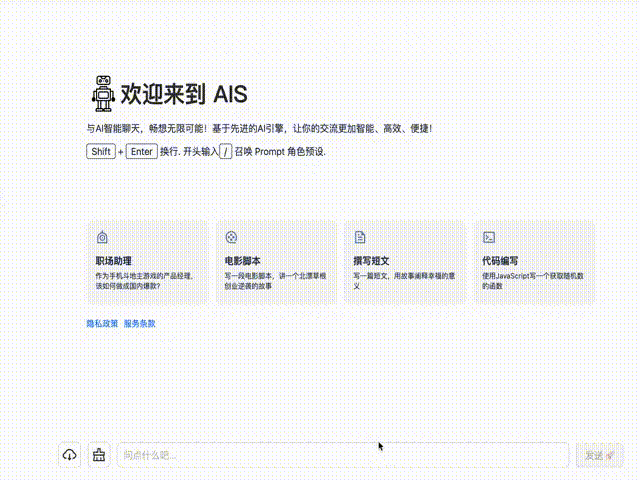The height and width of the screenshot is (480, 640).
Task: Click the document icon on 撰写短文
Action: pos(360,237)
